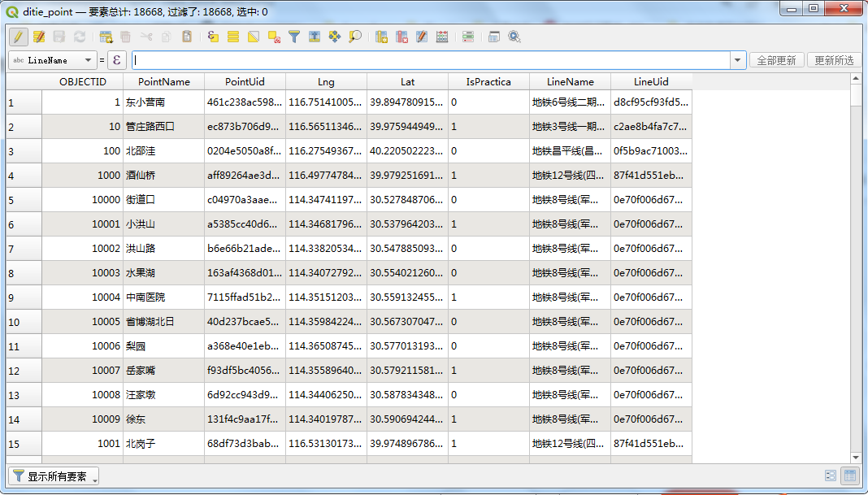Click the 更新所选 button
Image resolution: width=868 pixels, height=495 pixels.
click(833, 59)
